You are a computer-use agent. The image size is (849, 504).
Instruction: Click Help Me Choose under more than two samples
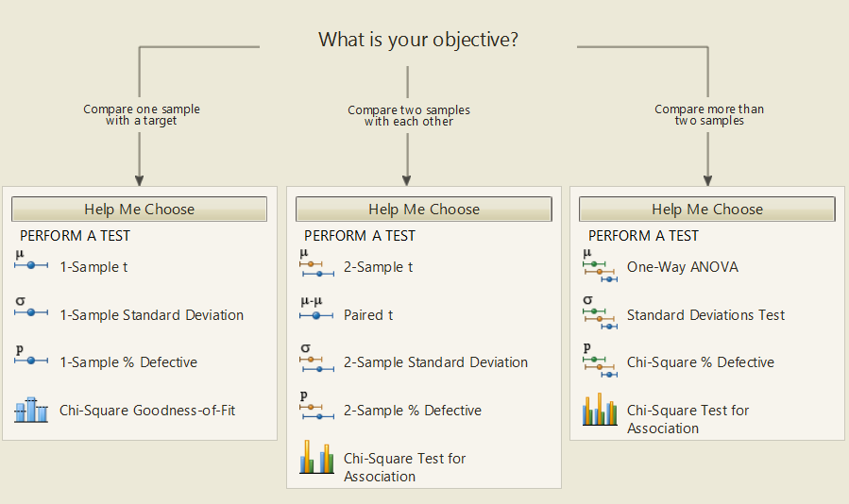click(707, 210)
